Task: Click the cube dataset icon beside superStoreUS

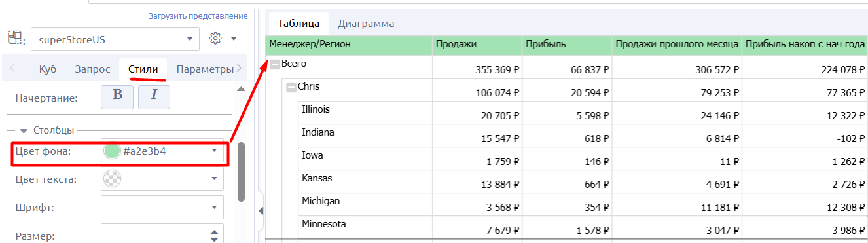Action: pos(15,39)
